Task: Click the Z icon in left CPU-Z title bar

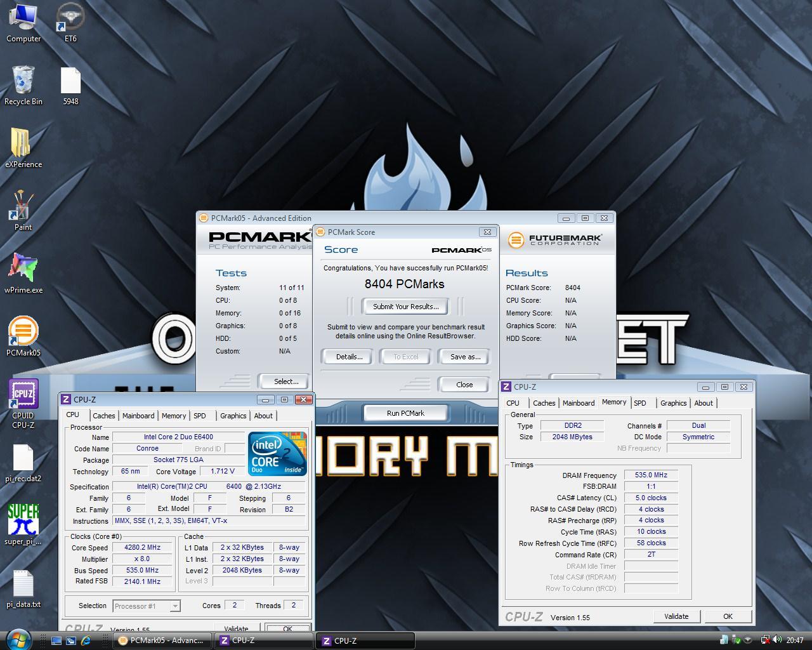Action: point(66,399)
